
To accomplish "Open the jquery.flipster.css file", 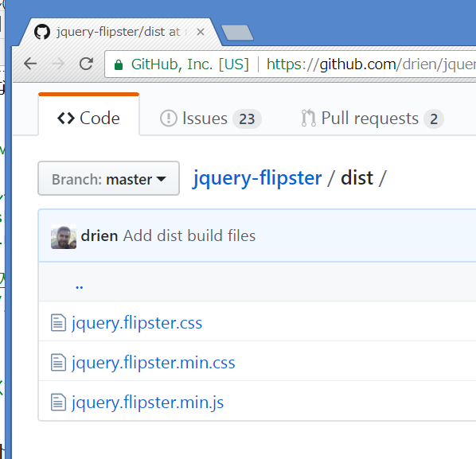I will coord(137,323).
